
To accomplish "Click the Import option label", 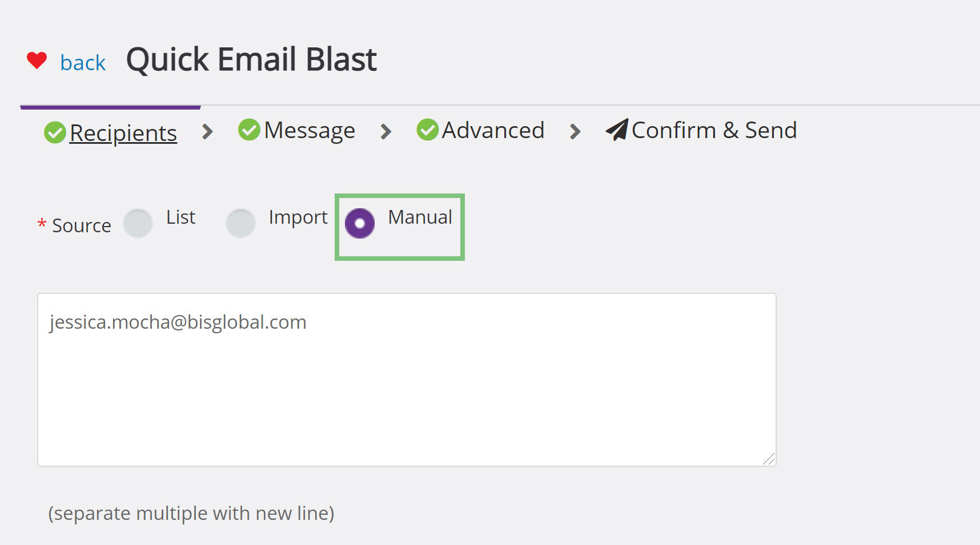I will pos(298,217).
